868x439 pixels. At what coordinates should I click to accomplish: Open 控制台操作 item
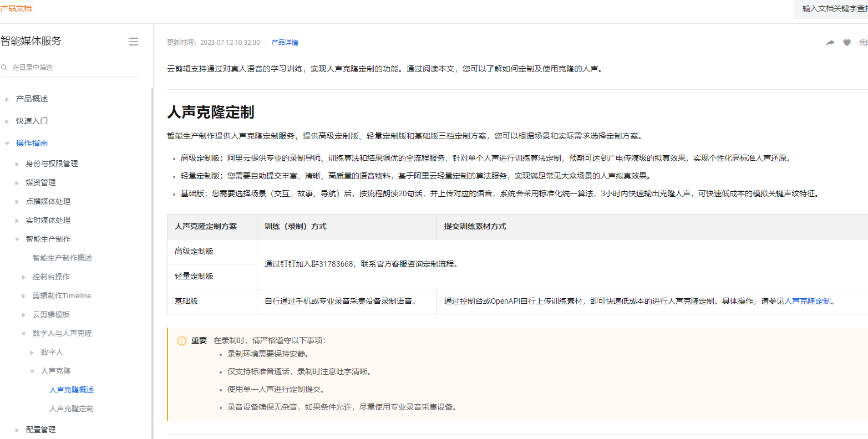52,277
